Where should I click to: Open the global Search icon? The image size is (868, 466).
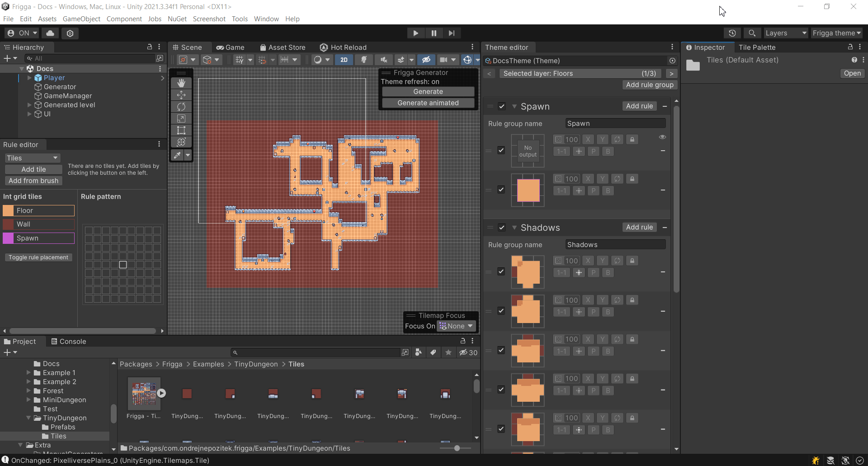(752, 33)
